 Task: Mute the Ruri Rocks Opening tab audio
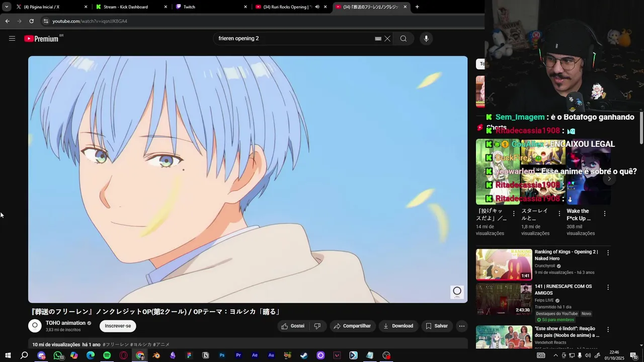[317, 7]
